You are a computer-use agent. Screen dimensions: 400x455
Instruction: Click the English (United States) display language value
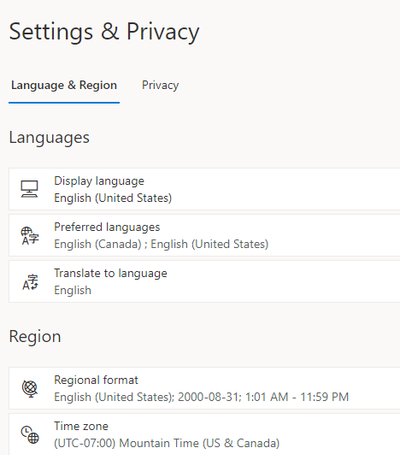[x=113, y=198]
